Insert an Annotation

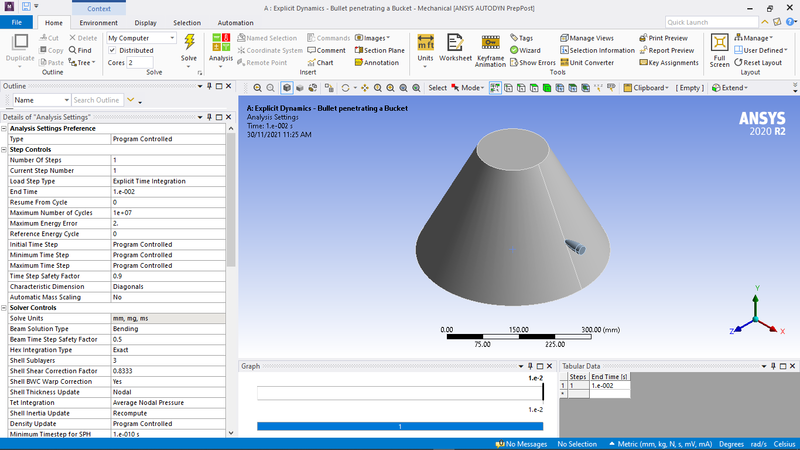pyautogui.click(x=377, y=62)
